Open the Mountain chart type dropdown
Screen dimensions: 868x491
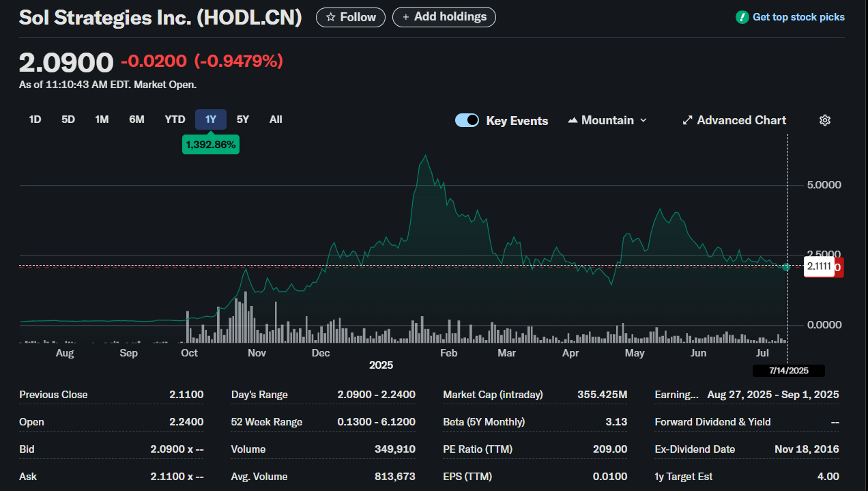coord(607,120)
